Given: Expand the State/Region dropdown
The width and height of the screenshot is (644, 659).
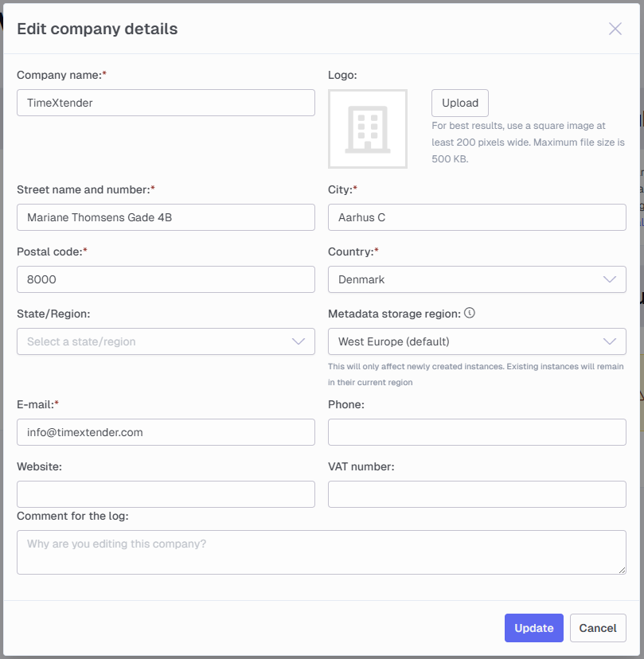Looking at the screenshot, I should point(166,341).
